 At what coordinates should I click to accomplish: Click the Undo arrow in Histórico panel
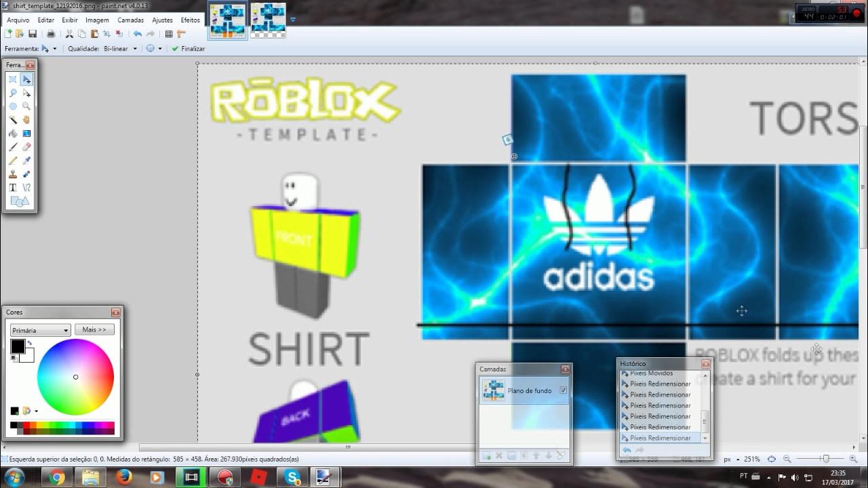pyautogui.click(x=627, y=450)
